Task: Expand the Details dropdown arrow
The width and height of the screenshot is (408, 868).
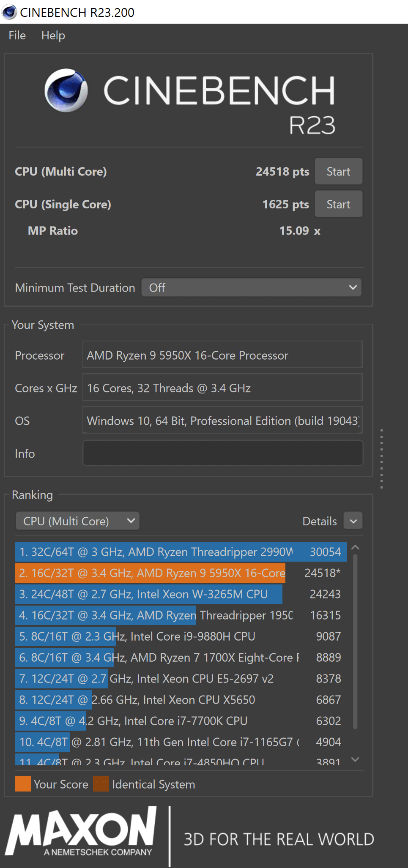Action: 353,521
